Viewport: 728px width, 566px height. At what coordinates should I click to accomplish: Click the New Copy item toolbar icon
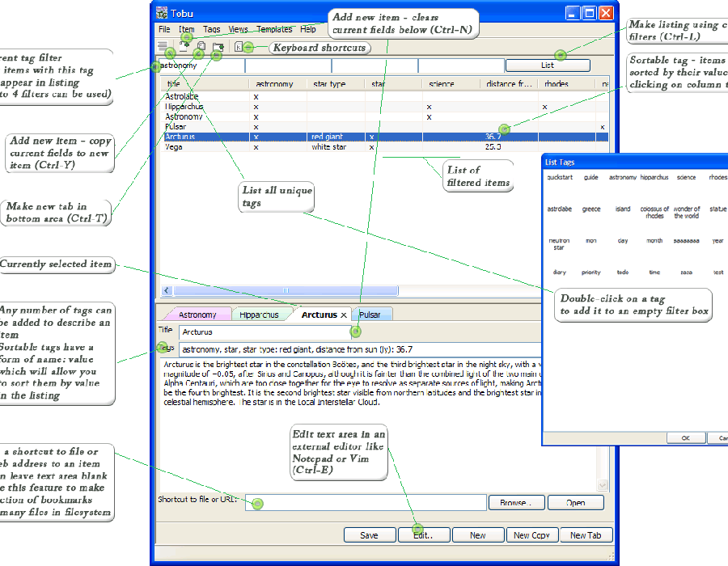coord(201,46)
